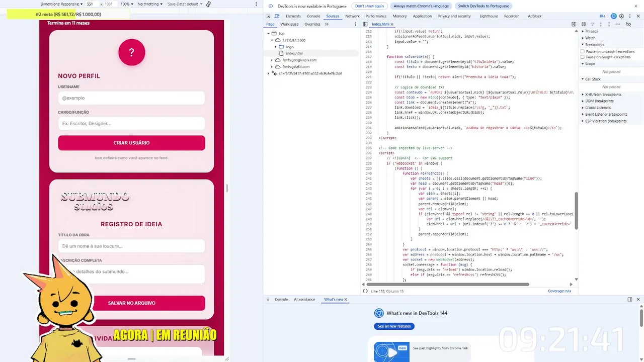Toggle the device toolbar icon
The image size is (644, 362).
[x=277, y=16]
